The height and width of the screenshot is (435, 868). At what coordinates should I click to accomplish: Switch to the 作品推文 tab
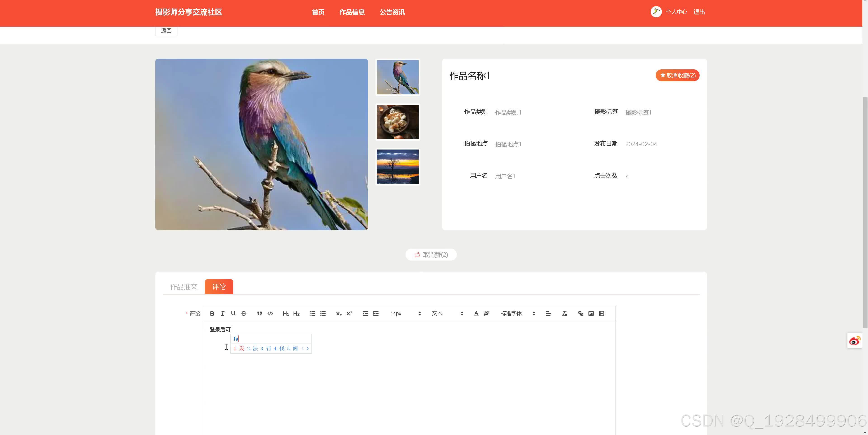184,287
